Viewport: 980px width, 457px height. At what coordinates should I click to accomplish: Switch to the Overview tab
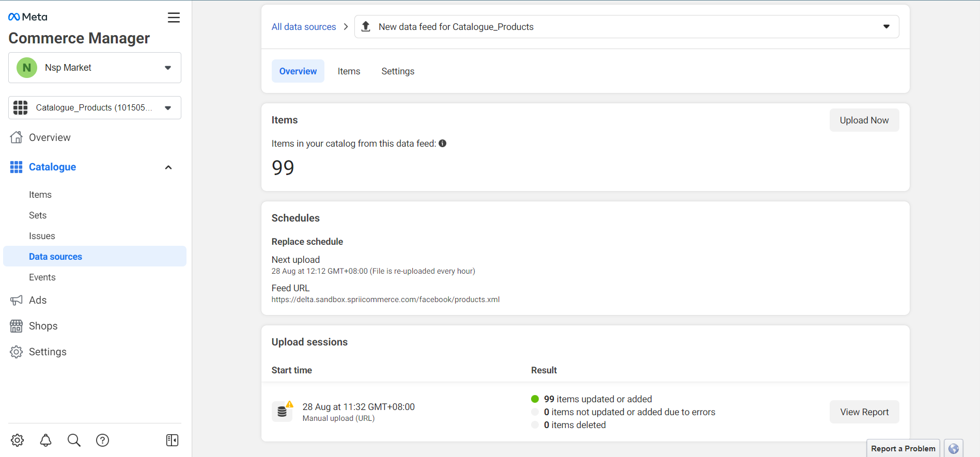[x=298, y=71]
